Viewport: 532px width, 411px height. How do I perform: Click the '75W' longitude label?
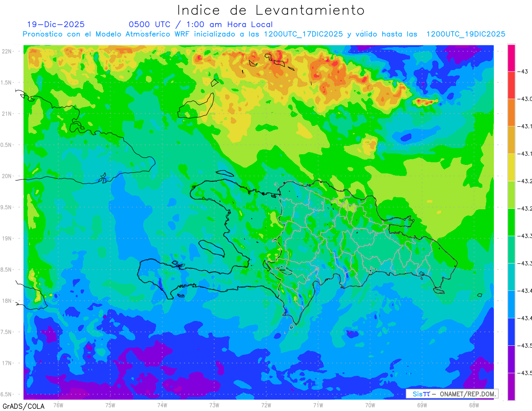tap(110, 405)
